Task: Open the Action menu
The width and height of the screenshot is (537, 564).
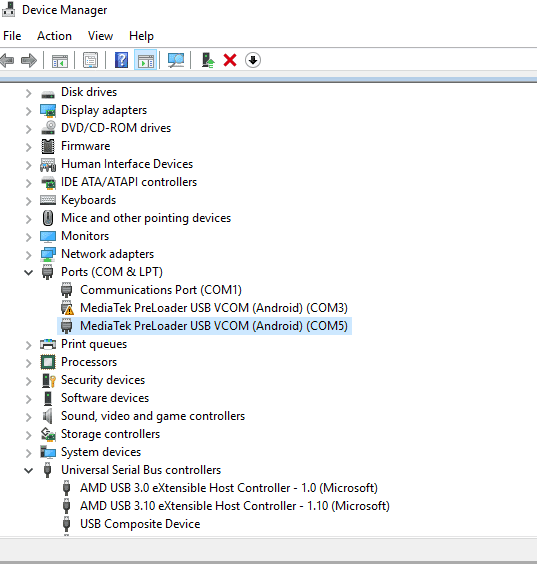Action: coord(54,36)
